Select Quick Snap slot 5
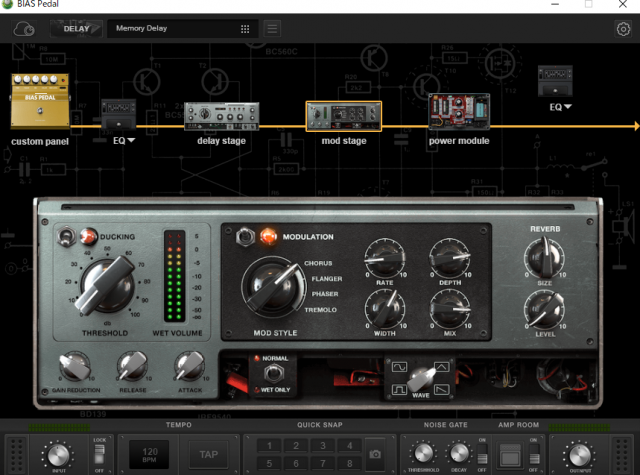Image resolution: width=640 pixels, height=475 pixels. (x=269, y=464)
